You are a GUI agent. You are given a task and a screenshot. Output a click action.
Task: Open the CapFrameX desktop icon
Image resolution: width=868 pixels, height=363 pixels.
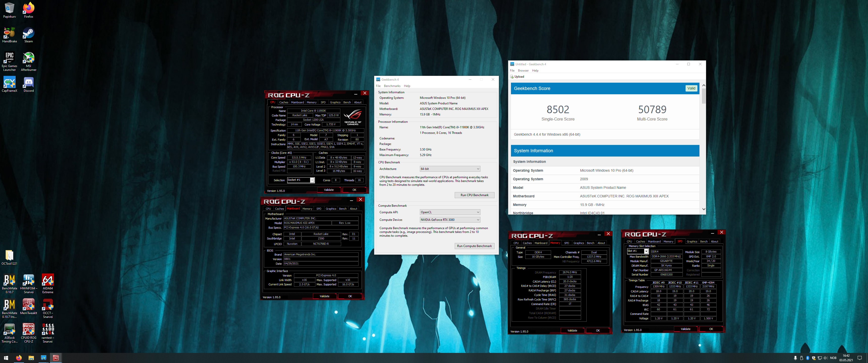9,84
